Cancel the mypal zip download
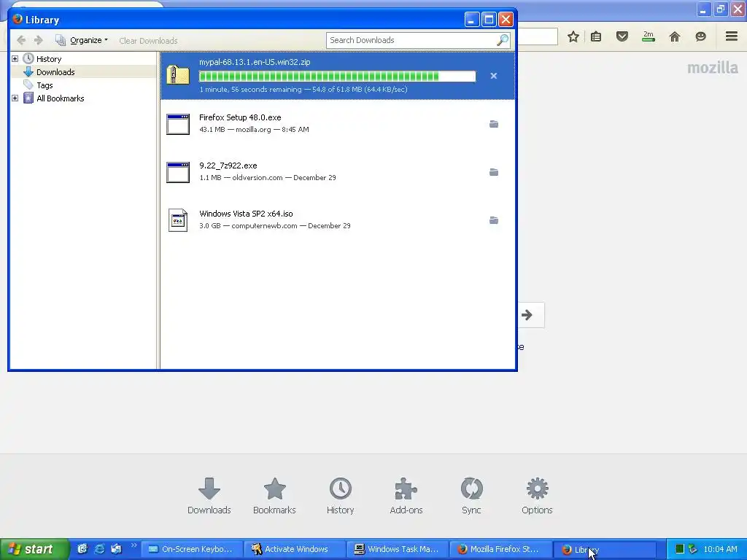The image size is (747, 560). 494,76
